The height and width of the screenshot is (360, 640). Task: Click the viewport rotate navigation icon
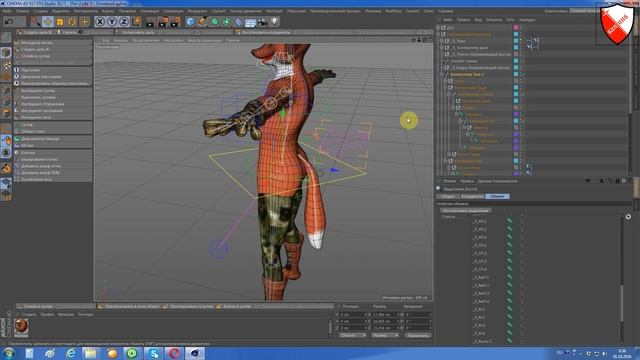tap(424, 40)
